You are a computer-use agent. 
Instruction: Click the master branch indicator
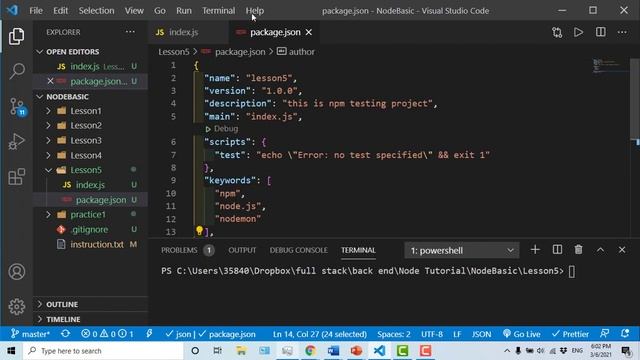pos(30,334)
